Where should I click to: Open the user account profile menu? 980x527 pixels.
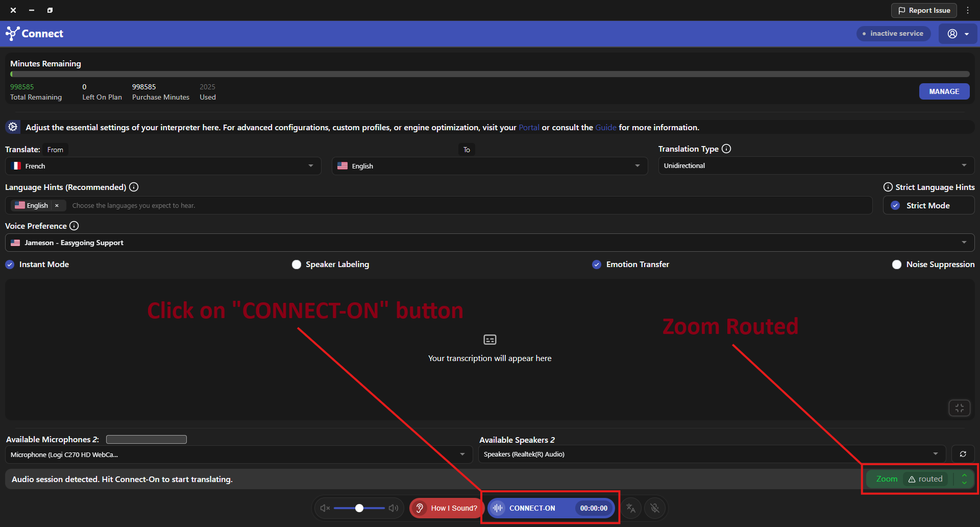pyautogui.click(x=958, y=34)
